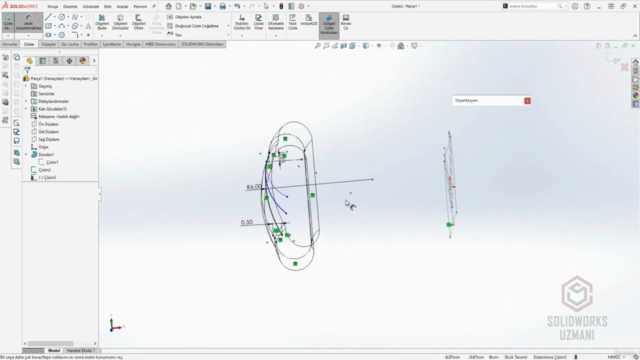Switch to the Model bottom tab

pyautogui.click(x=54, y=351)
